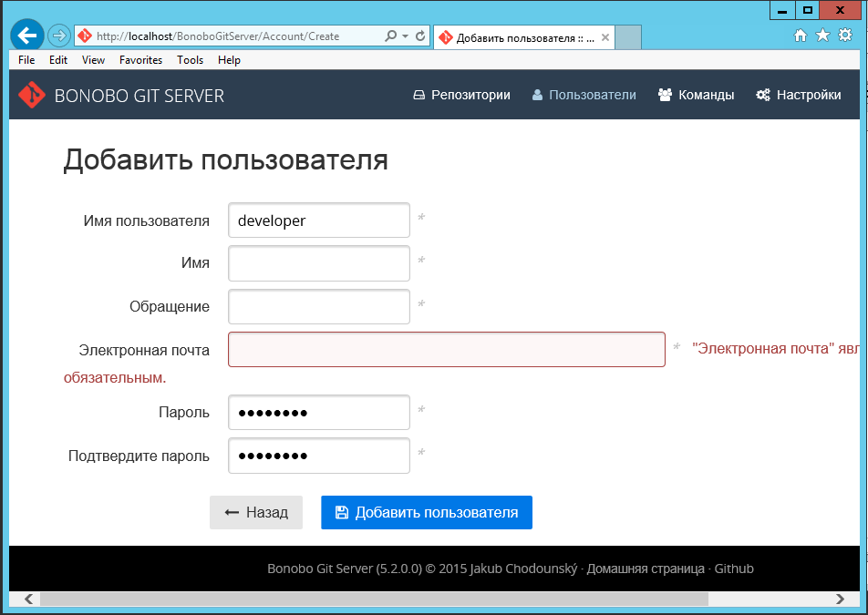The image size is (868, 615).
Task: Click the save disk icon on submit button
Action: click(342, 512)
